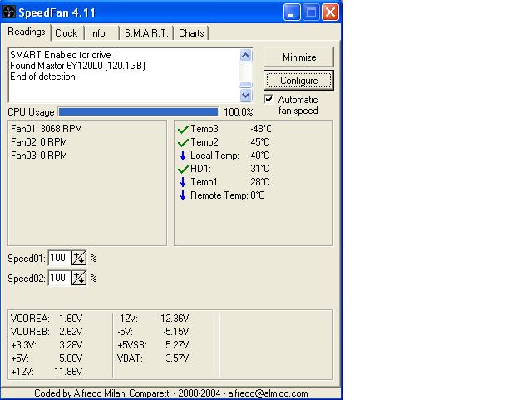Click the VCOREB 2.62V reading
This screenshot has height=400, width=532.
(x=47, y=332)
